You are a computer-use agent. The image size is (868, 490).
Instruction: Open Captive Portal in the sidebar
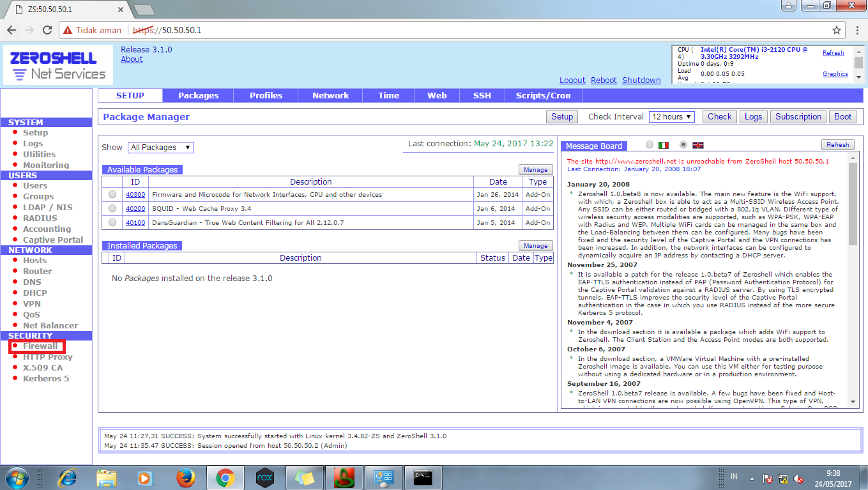pyautogui.click(x=53, y=240)
